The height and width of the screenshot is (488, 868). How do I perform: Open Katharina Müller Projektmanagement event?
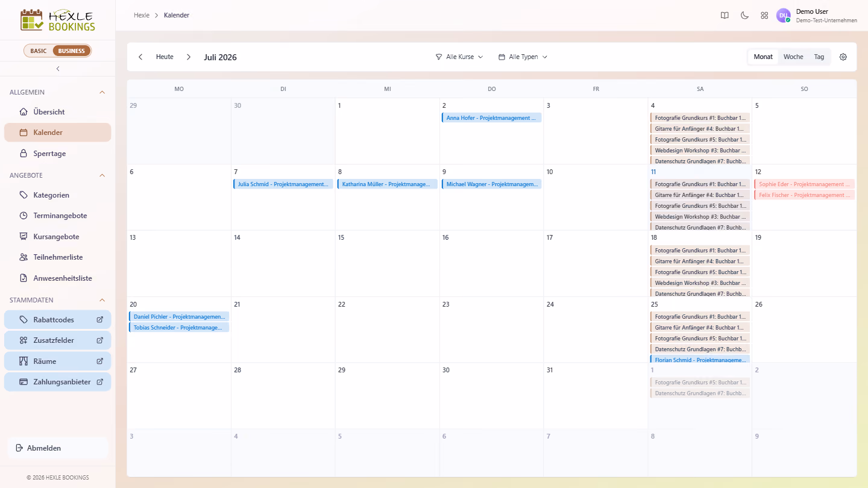point(387,184)
